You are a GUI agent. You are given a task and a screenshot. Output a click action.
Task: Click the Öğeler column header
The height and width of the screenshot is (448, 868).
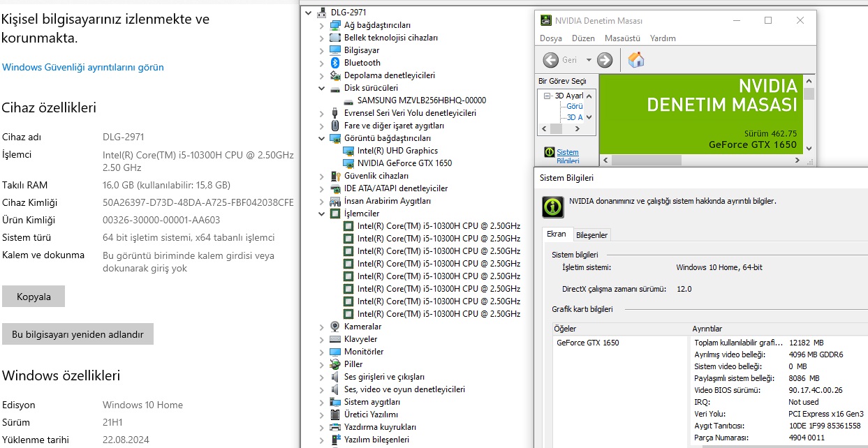(620, 329)
